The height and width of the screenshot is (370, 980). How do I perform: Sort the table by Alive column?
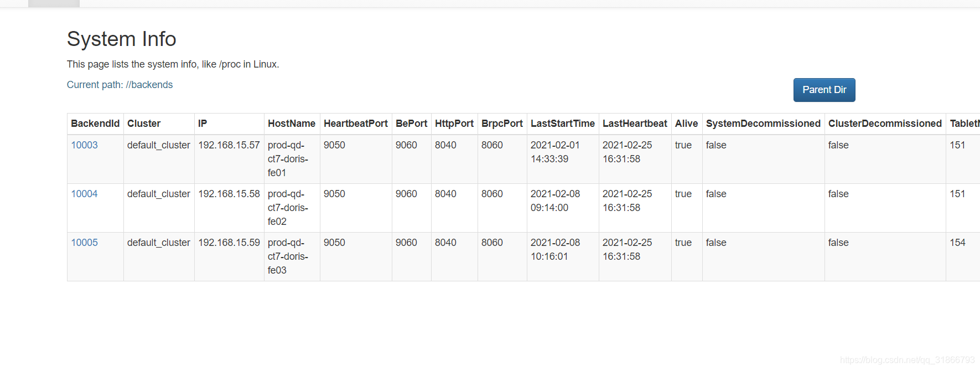tap(686, 123)
